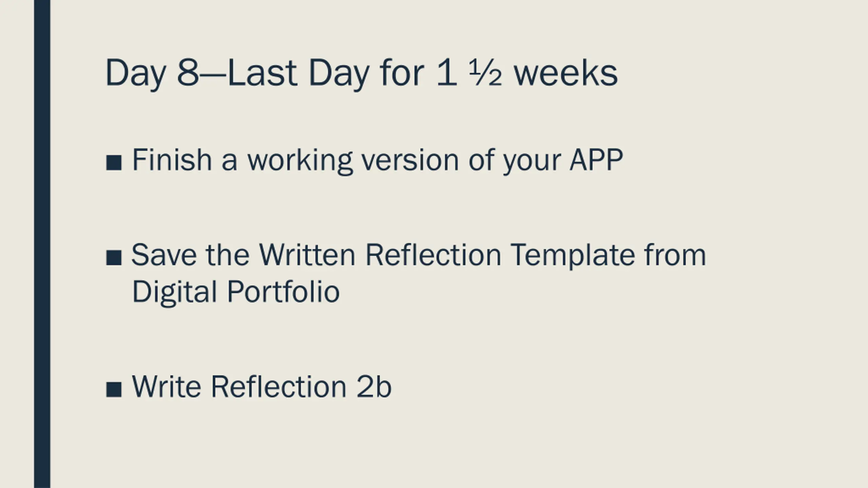This screenshot has height=488, width=868.
Task: Click the 'Digital Portfolio' text line
Action: 236,292
